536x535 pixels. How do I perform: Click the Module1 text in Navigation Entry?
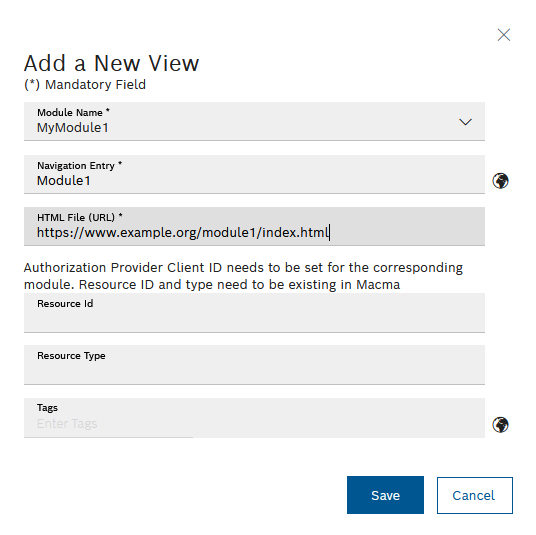[64, 180]
